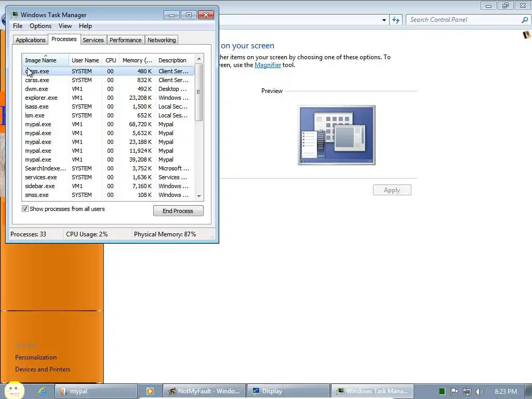
Task: Click Windows Task Manager taskbar button
Action: click(x=373, y=391)
